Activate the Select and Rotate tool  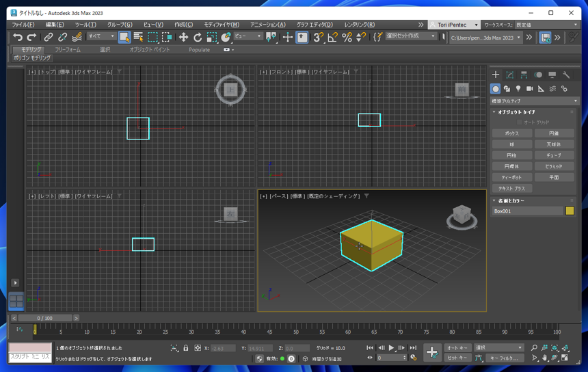pyautogui.click(x=198, y=37)
